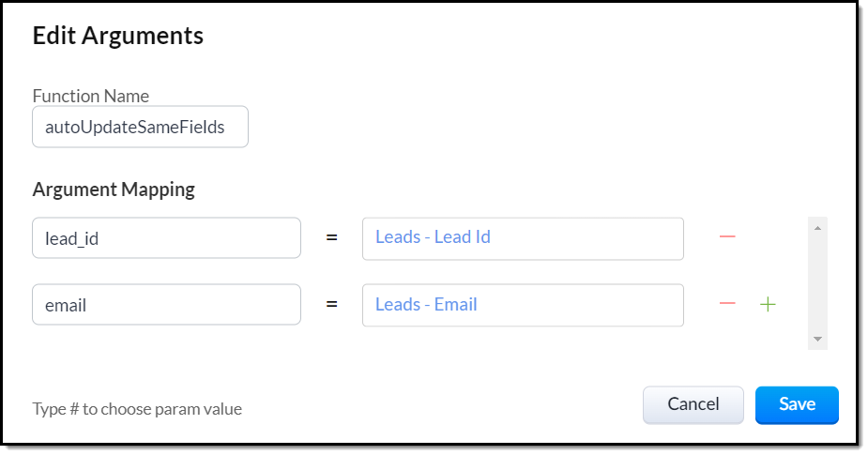Focus the Function Name input field
Viewport: 868px width, 455px height.
point(140,127)
